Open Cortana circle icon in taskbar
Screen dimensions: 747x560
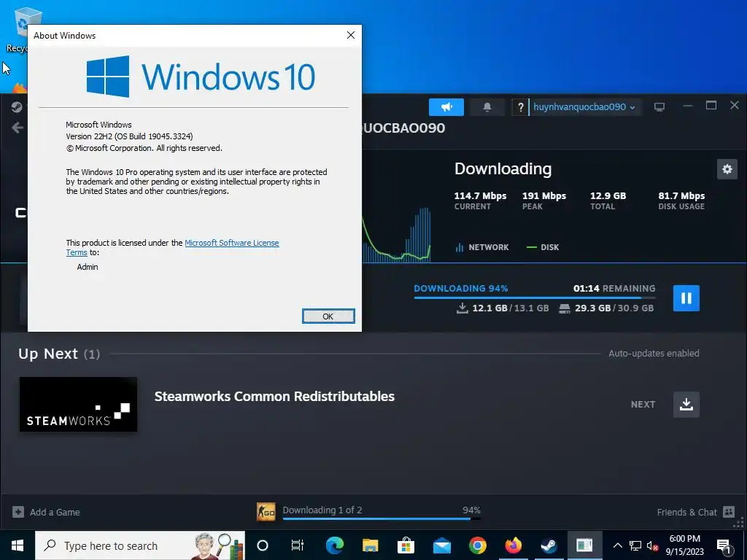click(263, 545)
